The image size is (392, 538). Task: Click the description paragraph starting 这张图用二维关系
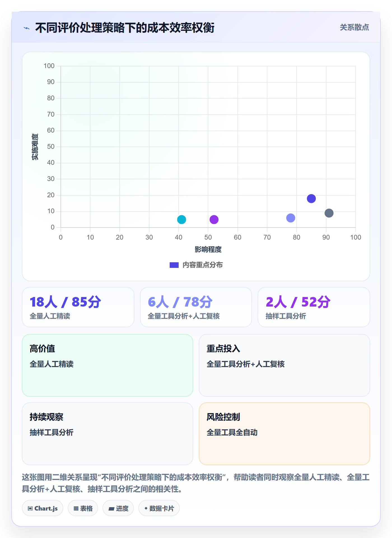(x=196, y=483)
